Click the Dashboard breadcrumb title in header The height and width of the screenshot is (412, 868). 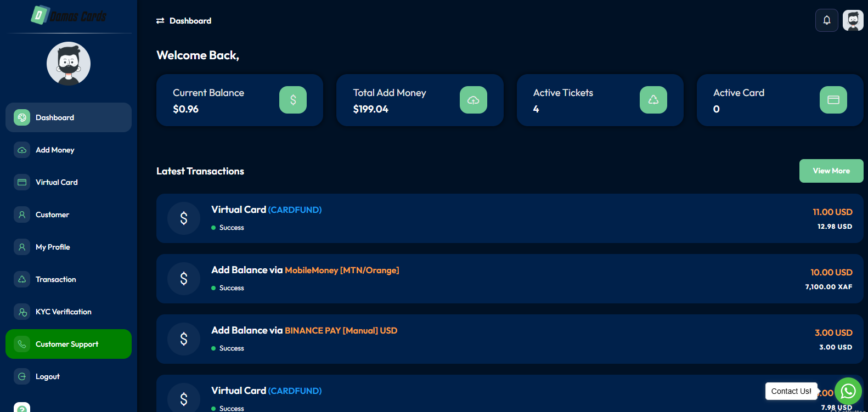pyautogui.click(x=190, y=21)
